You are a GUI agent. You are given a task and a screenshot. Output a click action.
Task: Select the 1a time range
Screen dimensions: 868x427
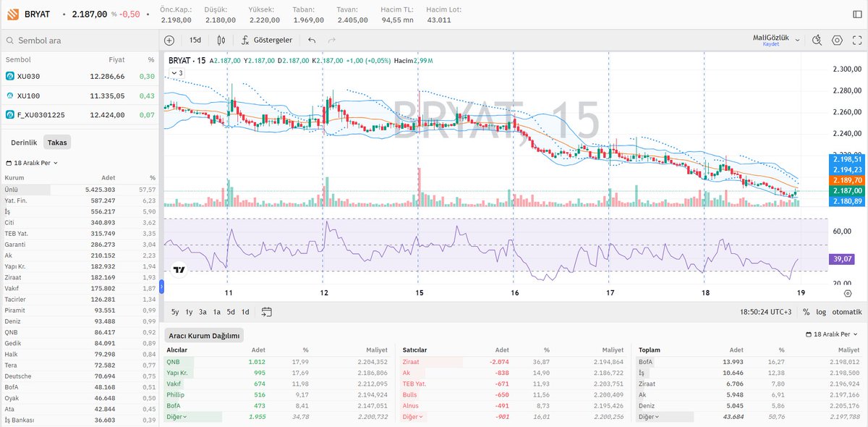coord(217,312)
